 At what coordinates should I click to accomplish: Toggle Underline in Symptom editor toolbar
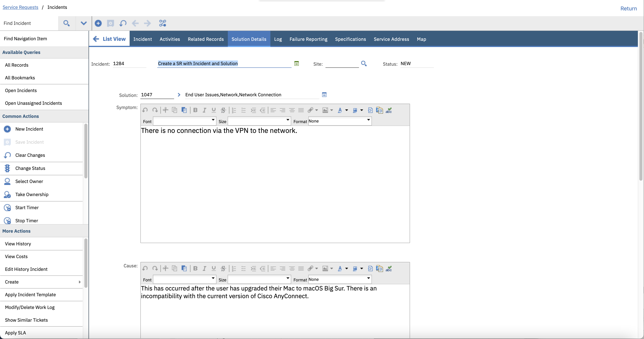(x=214, y=110)
